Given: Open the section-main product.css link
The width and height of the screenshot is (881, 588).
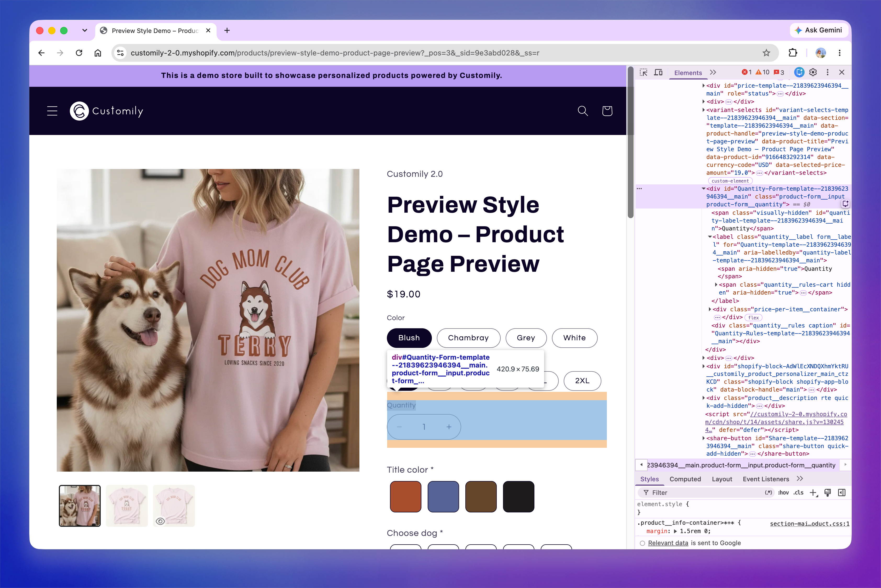Looking at the screenshot, I should click(x=810, y=524).
